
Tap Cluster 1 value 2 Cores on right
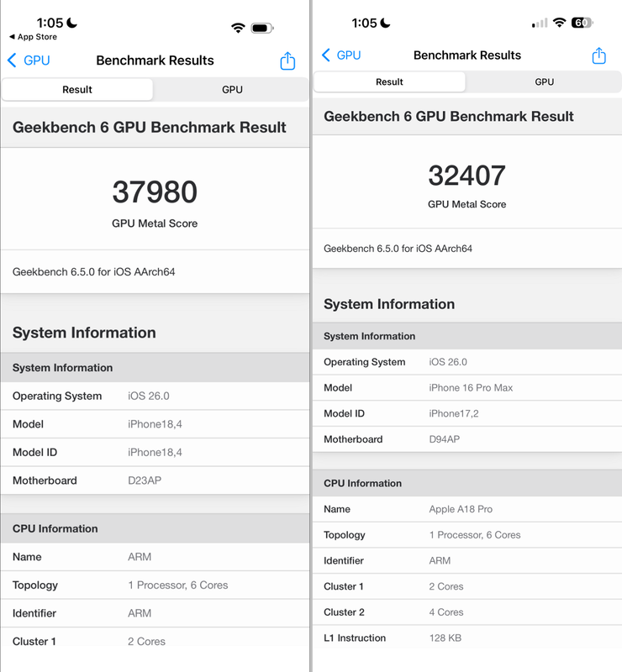(446, 586)
